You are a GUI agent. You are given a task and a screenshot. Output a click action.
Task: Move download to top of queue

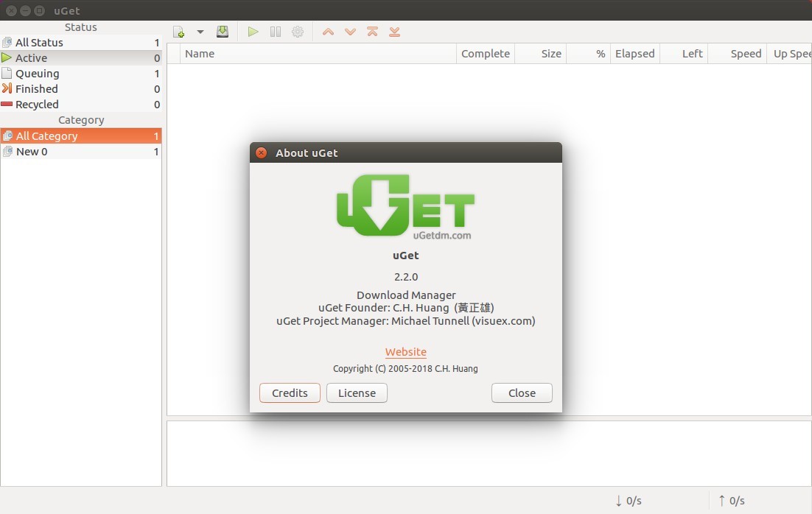click(372, 32)
